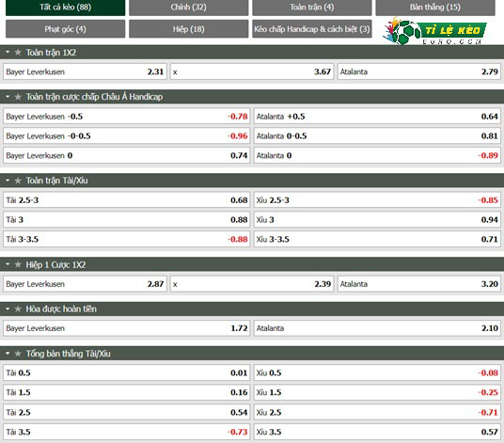Select Bayer Leverkusen 2.31 full-match odds
Viewport: 504px width, 443px height.
(85, 71)
